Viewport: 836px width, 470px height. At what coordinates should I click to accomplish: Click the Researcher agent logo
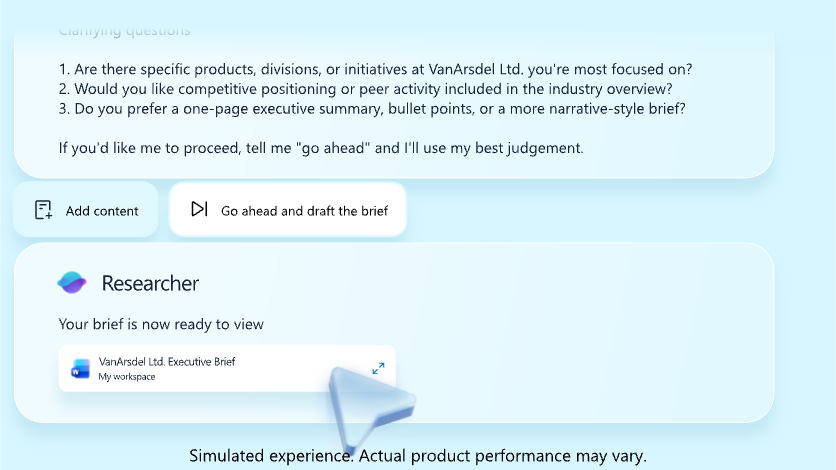[x=72, y=282]
